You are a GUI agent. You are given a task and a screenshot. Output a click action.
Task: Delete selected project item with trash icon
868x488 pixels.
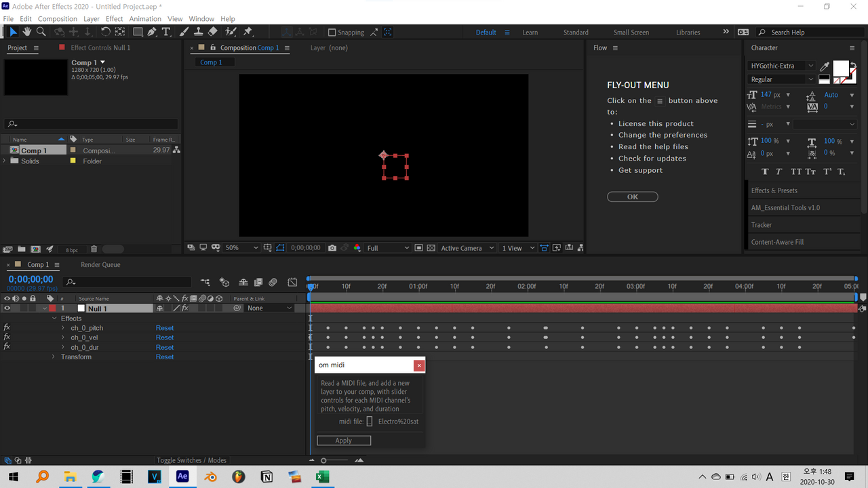[94, 249]
